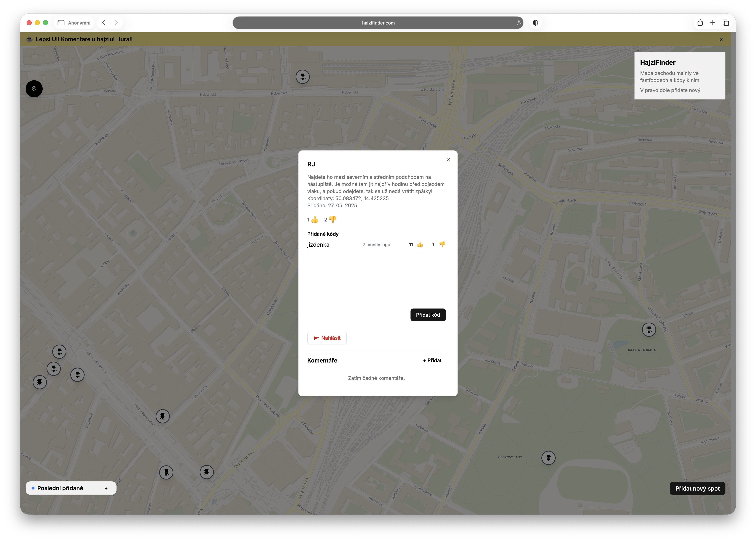Dismiss the Lepsi UI announcement banner
Screen dimensions: 756x541
point(721,40)
